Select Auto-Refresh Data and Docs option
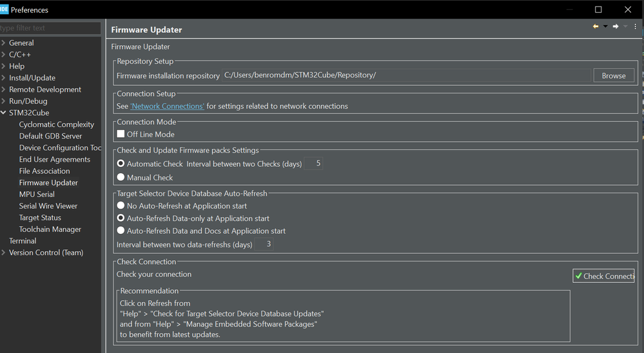The width and height of the screenshot is (644, 353). click(121, 231)
